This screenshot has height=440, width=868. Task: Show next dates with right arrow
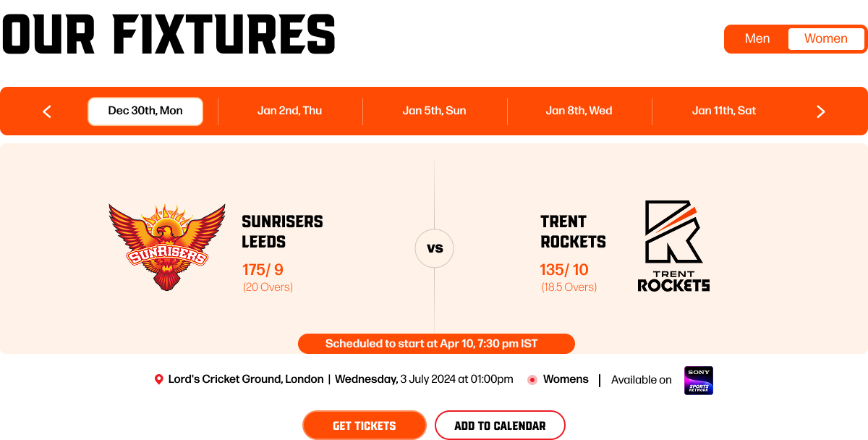[x=820, y=111]
